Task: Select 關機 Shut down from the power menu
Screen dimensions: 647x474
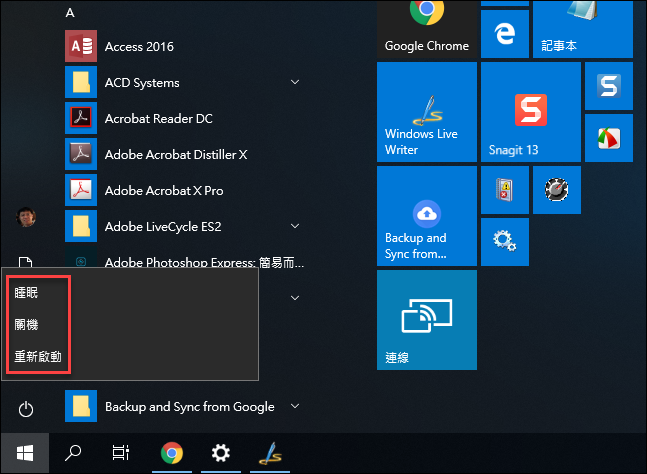Action: [26, 324]
